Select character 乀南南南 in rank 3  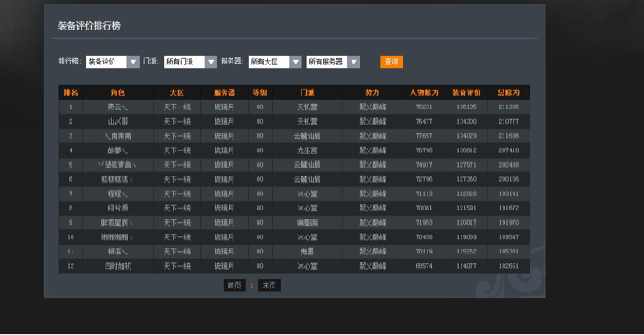pos(118,136)
